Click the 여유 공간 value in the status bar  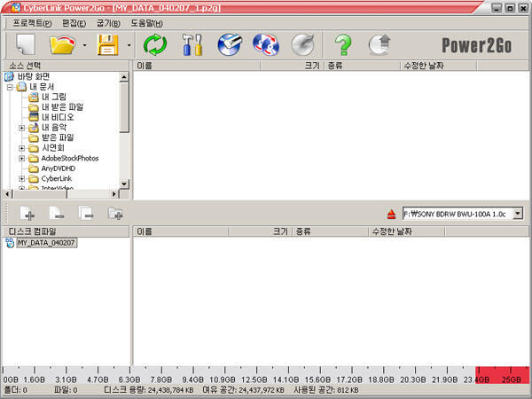click(x=262, y=390)
